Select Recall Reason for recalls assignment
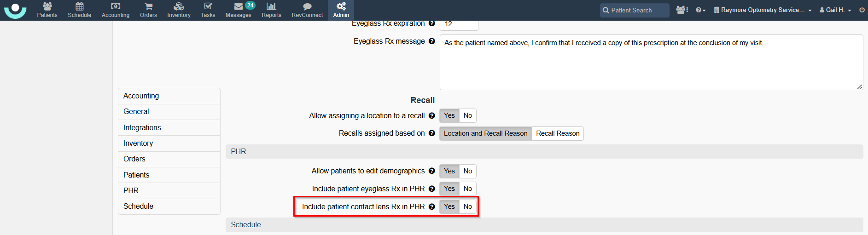This screenshot has width=868, height=235. tap(558, 133)
